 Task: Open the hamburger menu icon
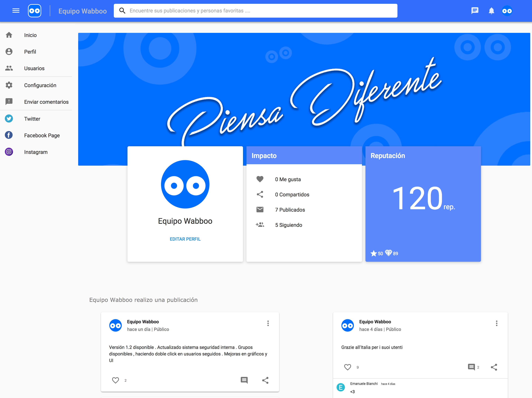point(16,11)
